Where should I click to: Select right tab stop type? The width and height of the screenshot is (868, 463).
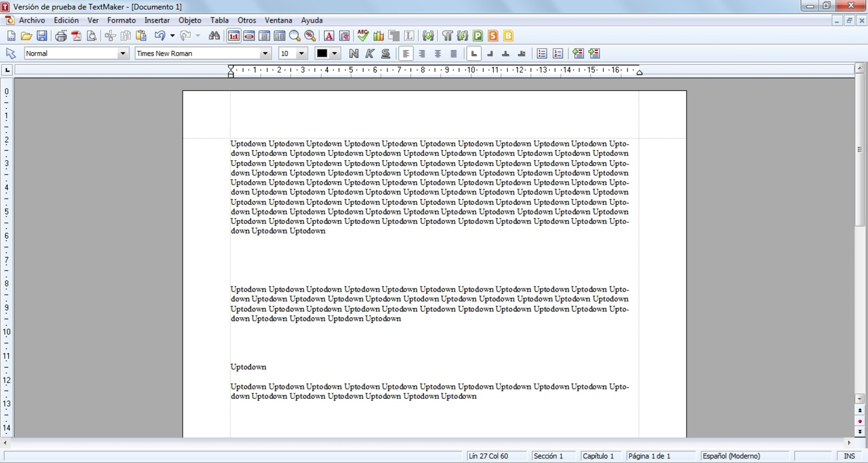click(490, 53)
